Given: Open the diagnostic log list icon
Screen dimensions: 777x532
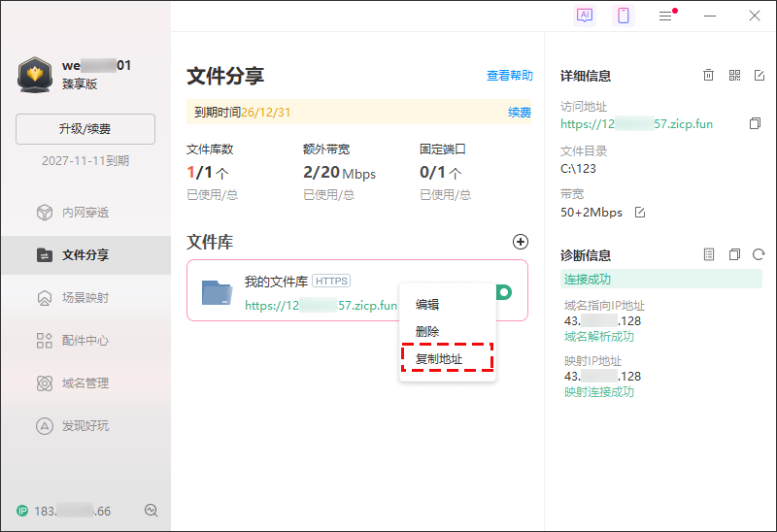Looking at the screenshot, I should pos(709,254).
